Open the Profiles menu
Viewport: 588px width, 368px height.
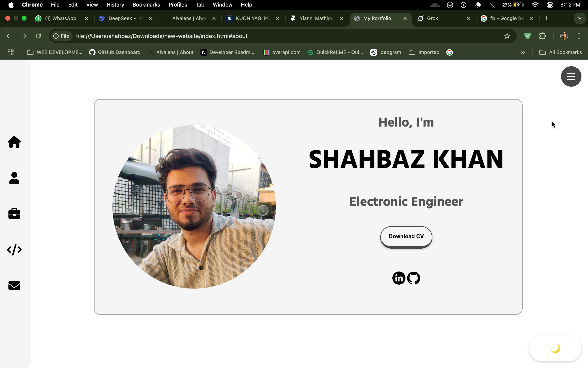click(178, 5)
